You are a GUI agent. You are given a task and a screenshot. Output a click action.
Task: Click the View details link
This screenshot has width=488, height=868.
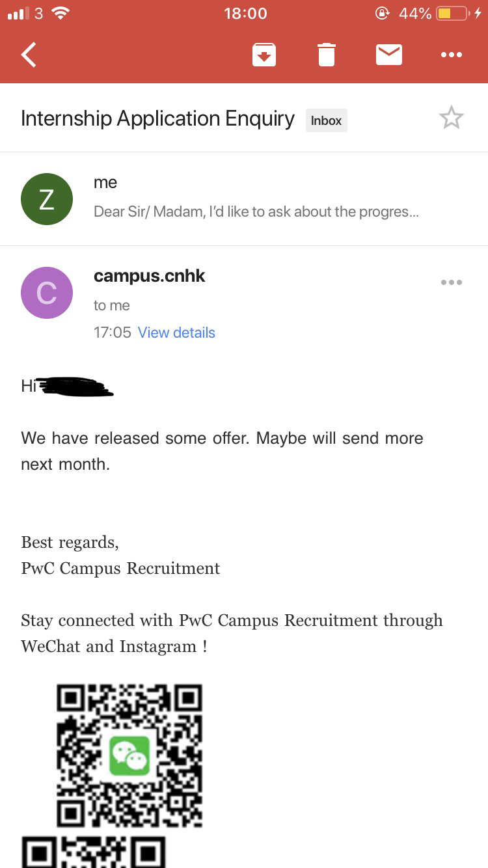coord(176,332)
